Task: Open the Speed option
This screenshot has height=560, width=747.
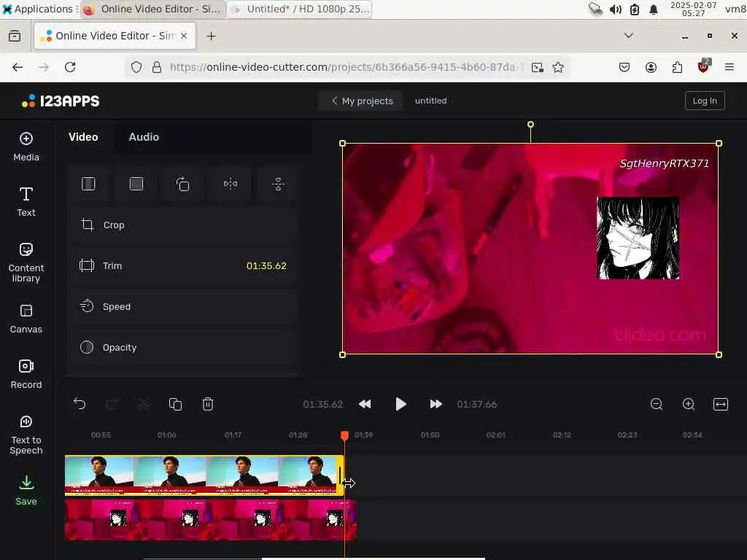Action: 183,307
